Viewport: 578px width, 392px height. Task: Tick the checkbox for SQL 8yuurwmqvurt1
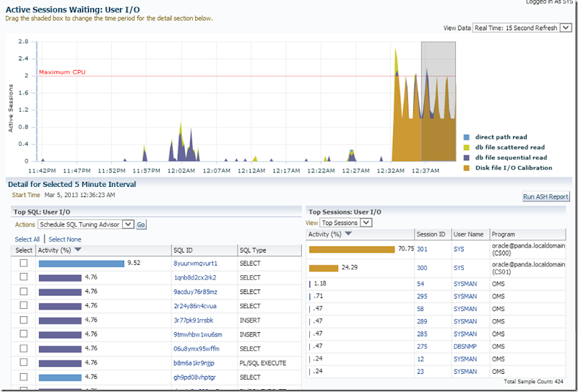point(24,263)
